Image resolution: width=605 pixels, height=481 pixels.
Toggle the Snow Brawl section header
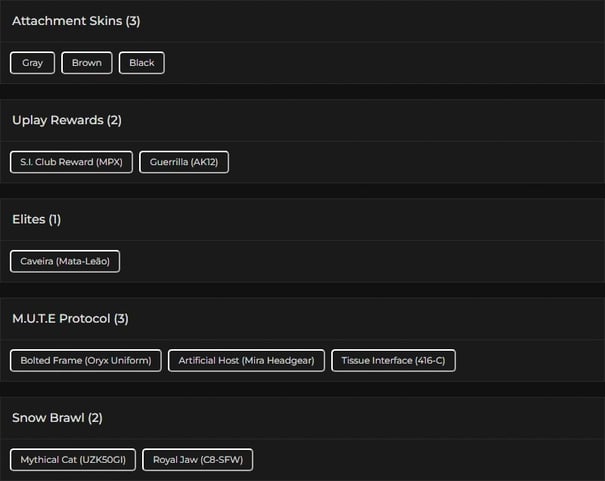(48, 418)
